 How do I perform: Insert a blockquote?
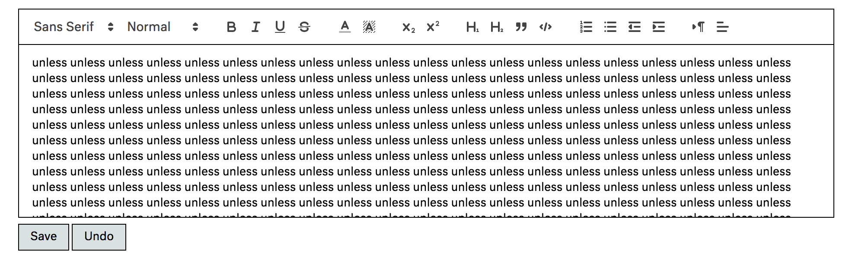click(x=521, y=27)
